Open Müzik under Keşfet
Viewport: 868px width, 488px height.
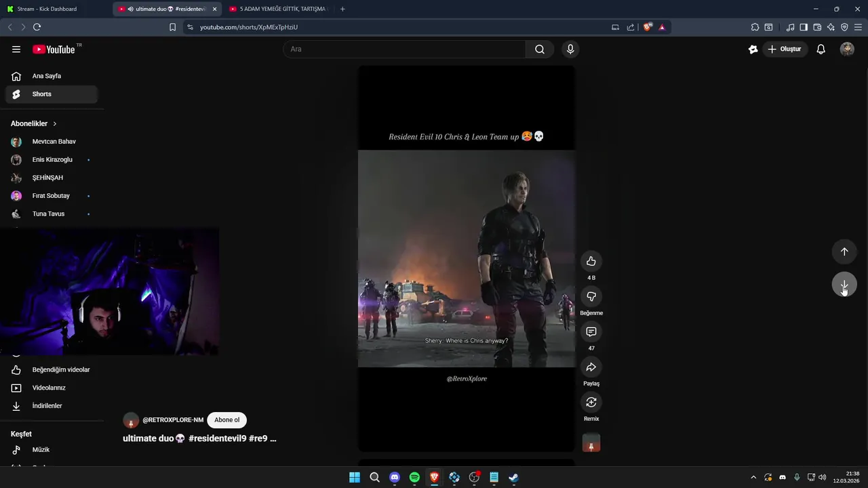click(52, 449)
